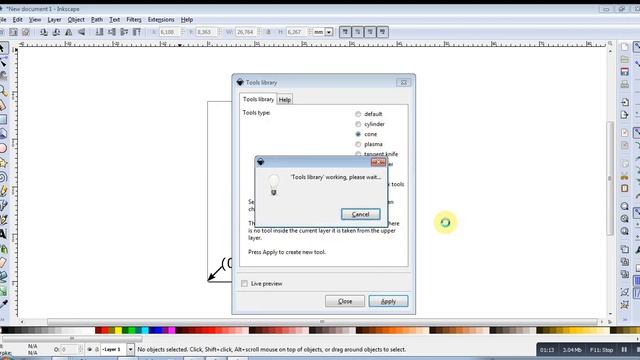
Task: Rotate selection 90° counter-clockwise icon
Action: 44,32
